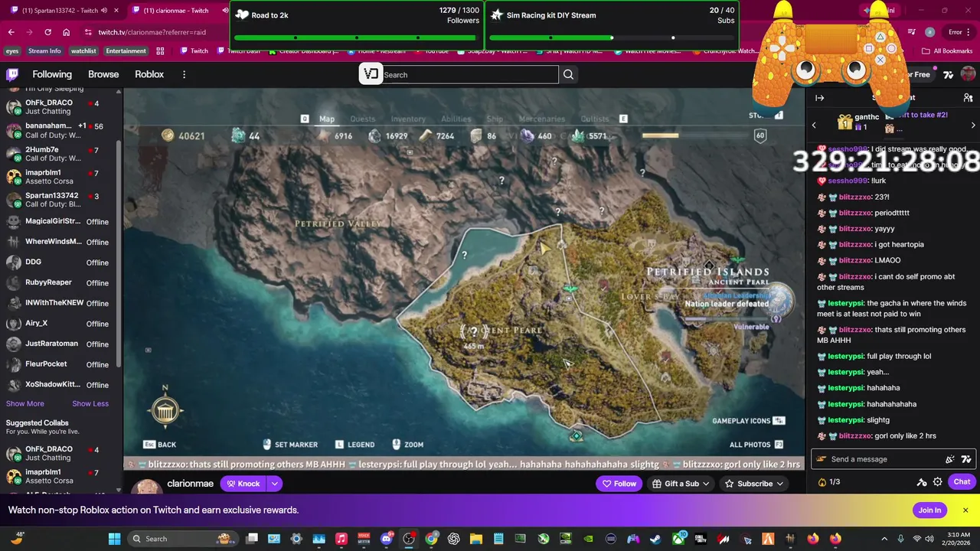
Task: Select offline channel MagicalGirlStr
Action: click(60, 222)
